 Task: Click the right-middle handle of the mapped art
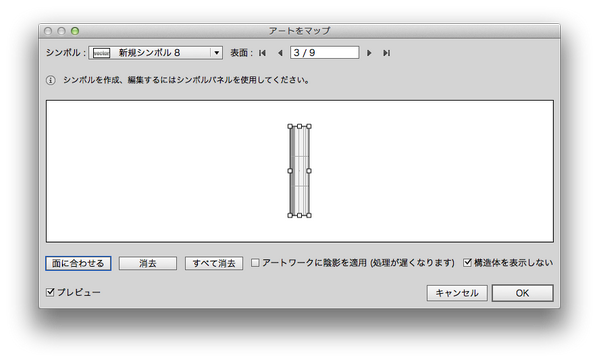pos(309,171)
